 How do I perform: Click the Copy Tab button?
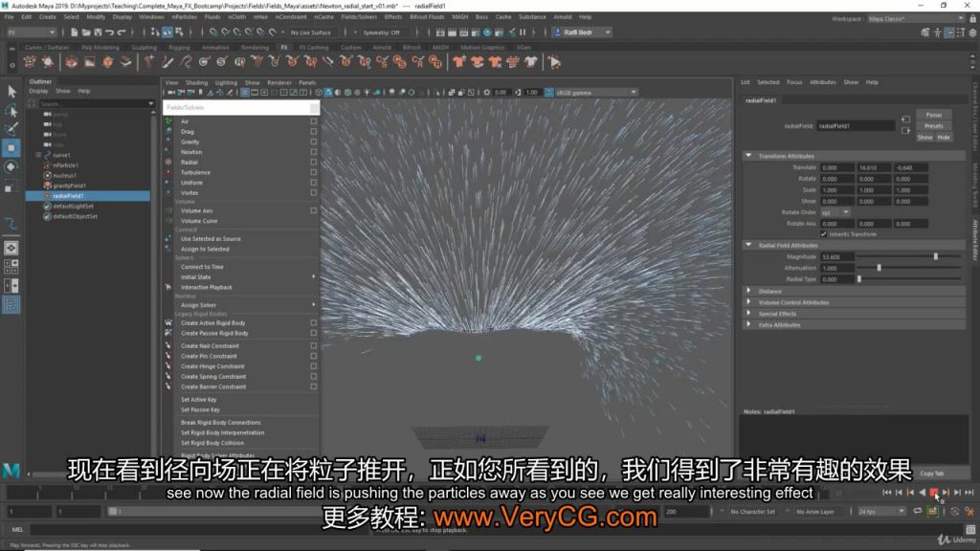coord(932,474)
